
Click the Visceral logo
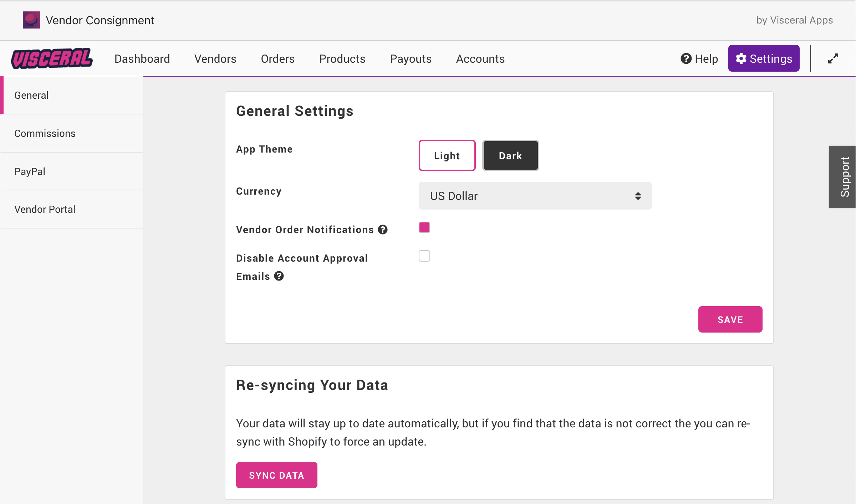(x=52, y=58)
